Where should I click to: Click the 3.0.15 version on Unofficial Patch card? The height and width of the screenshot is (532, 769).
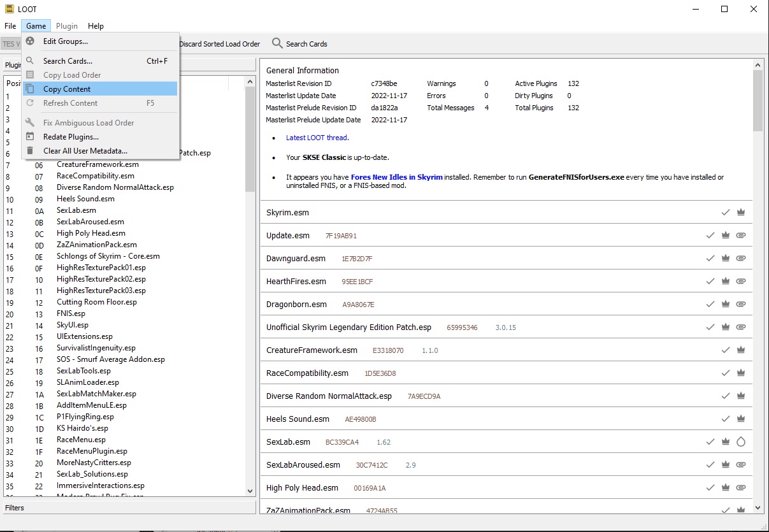(506, 327)
